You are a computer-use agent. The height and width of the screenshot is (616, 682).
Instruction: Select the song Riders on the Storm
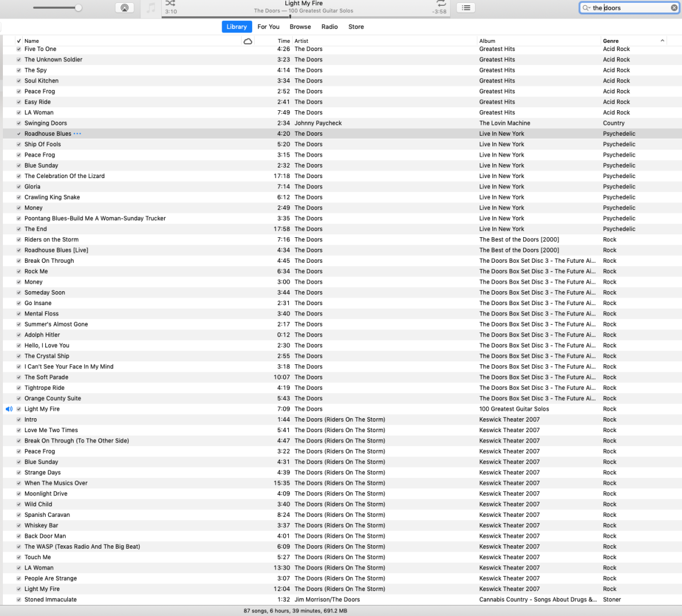(x=51, y=239)
